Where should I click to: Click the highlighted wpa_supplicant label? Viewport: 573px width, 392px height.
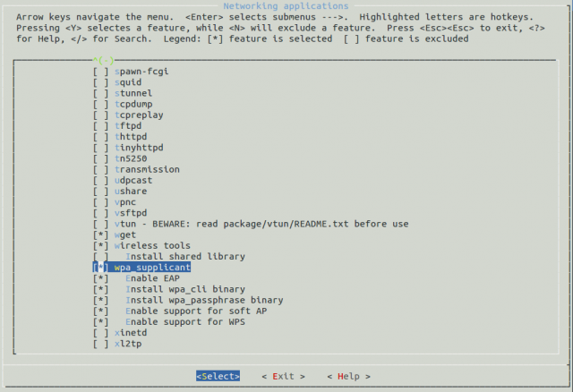tap(152, 268)
